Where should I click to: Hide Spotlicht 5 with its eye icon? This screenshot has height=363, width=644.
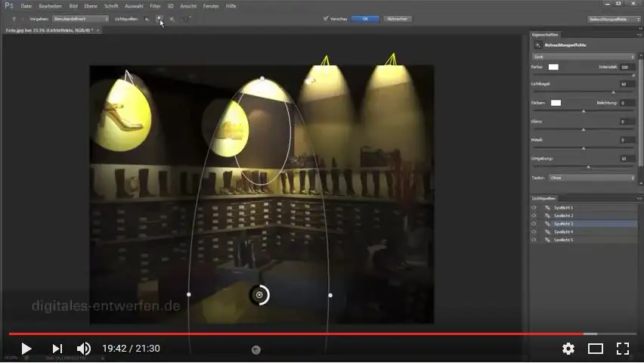coord(534,240)
